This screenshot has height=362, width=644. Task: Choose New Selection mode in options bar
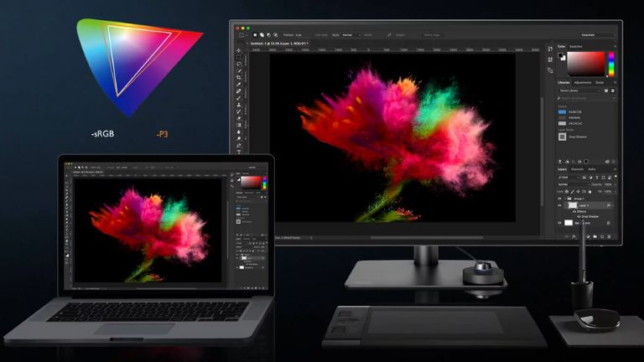coord(255,35)
